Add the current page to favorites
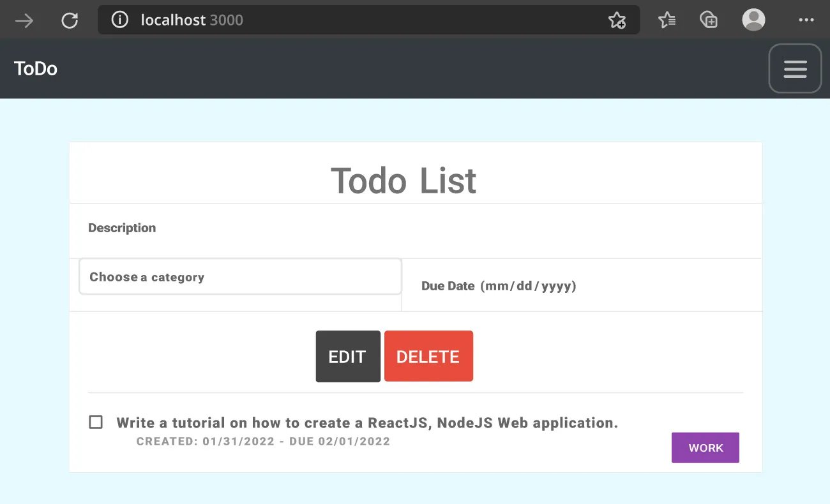 click(x=617, y=20)
